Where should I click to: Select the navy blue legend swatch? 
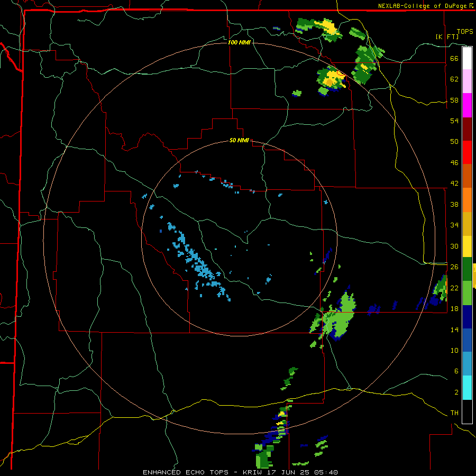point(467,317)
